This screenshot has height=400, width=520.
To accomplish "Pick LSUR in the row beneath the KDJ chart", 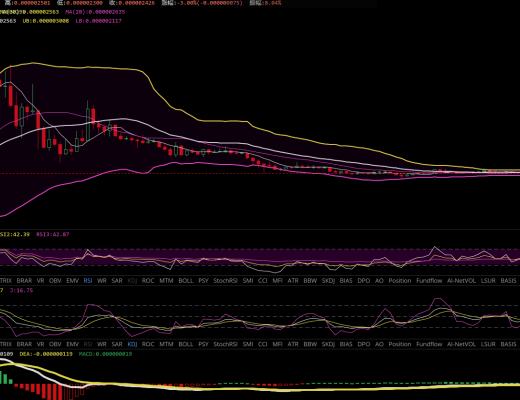I will click(488, 344).
